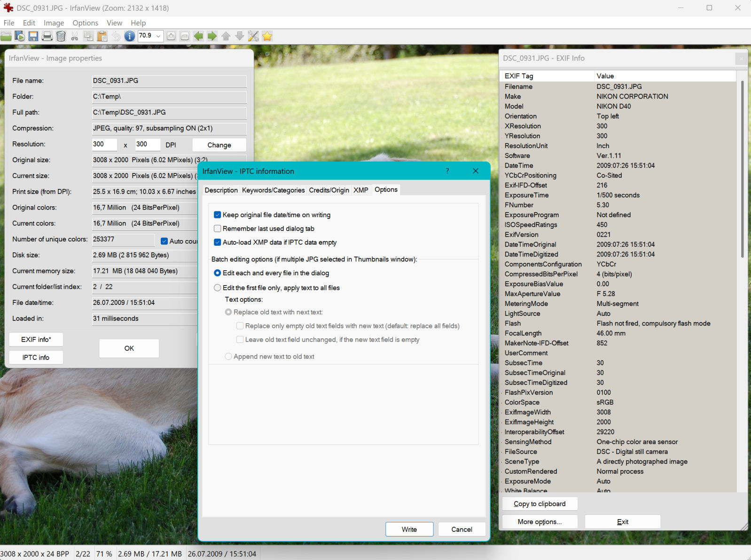Click the More options button
Viewport: 751px width, 560px height.
pyautogui.click(x=540, y=522)
